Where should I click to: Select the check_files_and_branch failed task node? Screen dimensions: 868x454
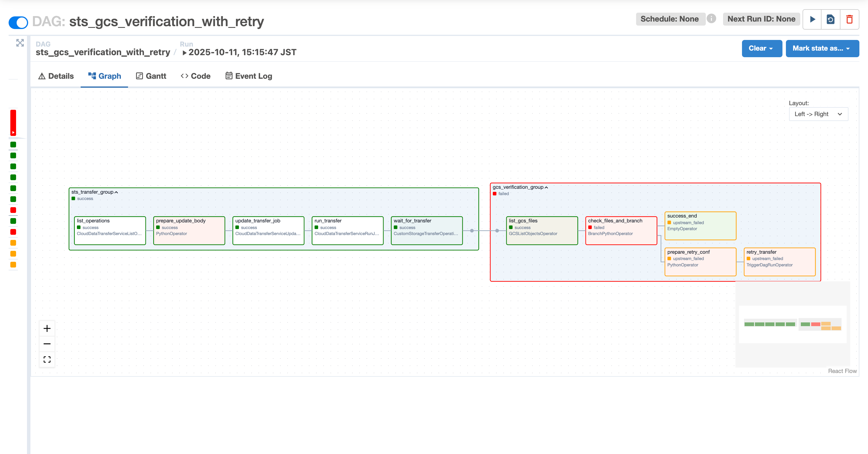[621, 230]
